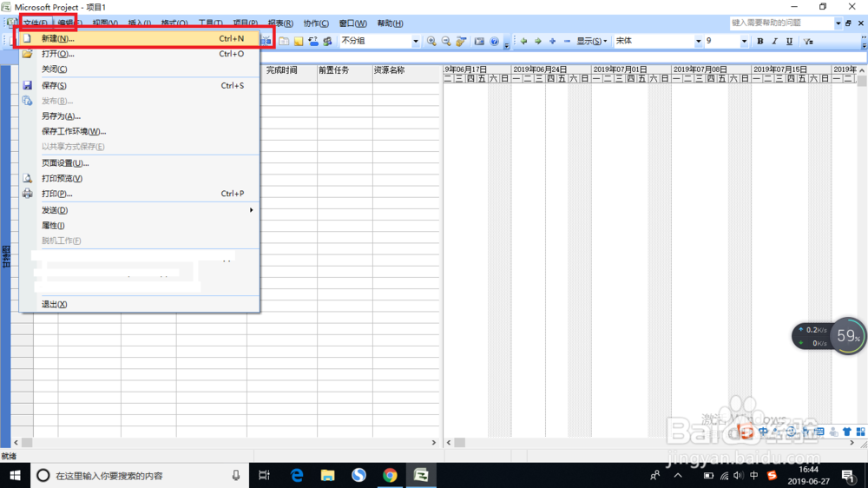Image resolution: width=868 pixels, height=488 pixels.
Task: Toggle Bold formatting button
Action: coord(760,41)
